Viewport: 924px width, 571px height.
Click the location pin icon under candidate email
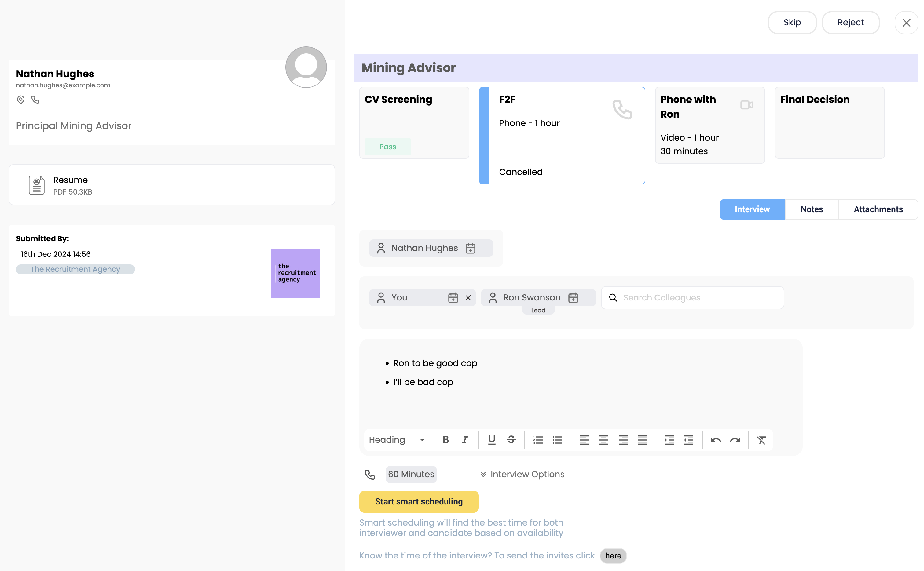click(21, 100)
